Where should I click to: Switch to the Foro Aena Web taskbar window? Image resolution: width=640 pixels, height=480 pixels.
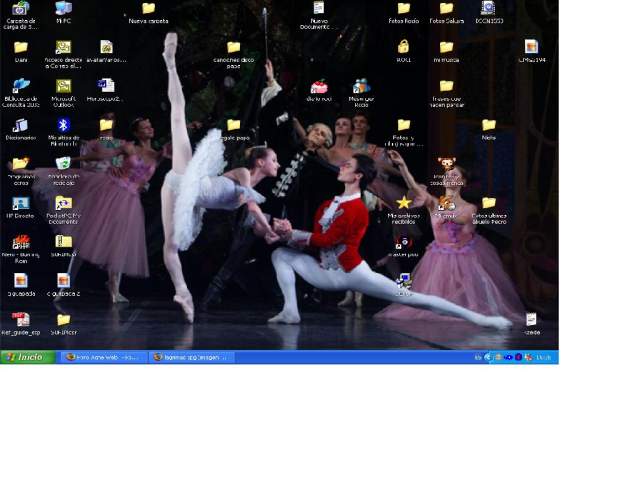pos(103,357)
